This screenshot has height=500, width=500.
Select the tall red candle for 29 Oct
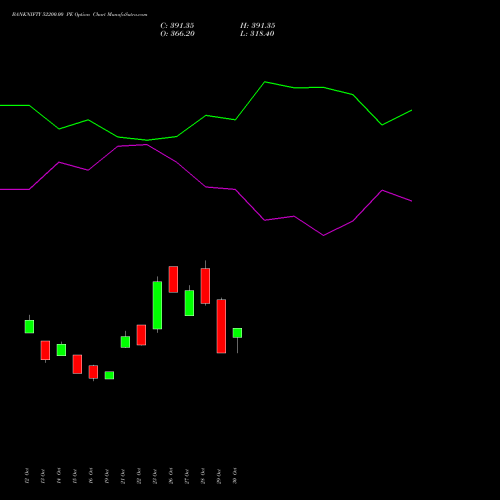click(x=221, y=326)
